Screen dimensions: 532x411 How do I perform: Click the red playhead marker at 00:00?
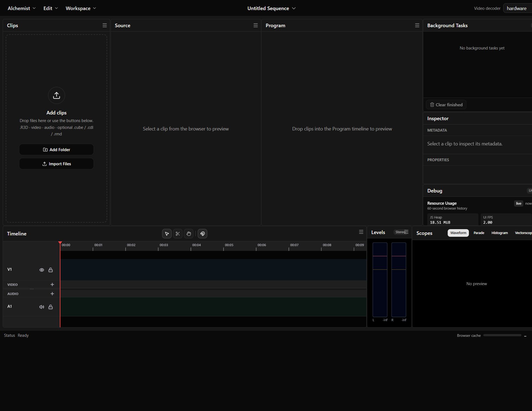coord(60,243)
